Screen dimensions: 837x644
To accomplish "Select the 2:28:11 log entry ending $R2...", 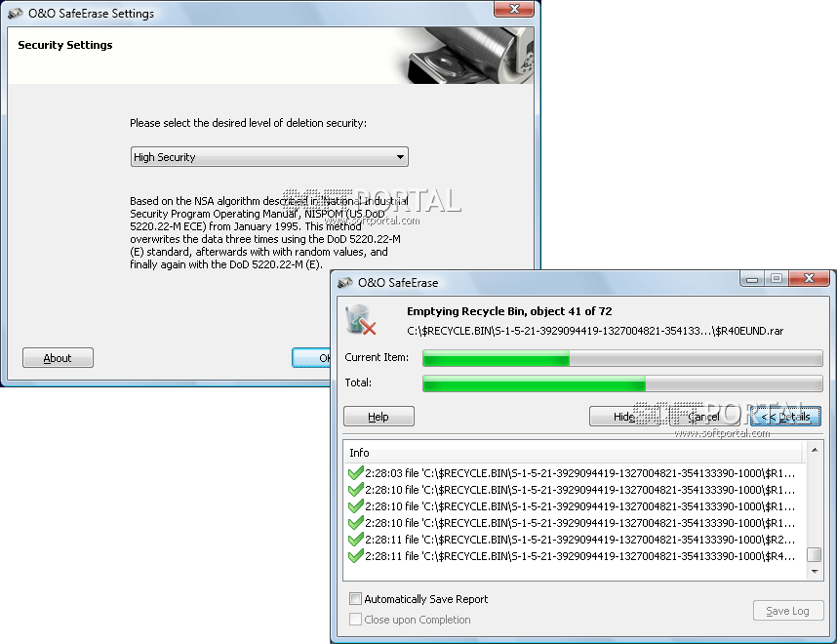I will (572, 540).
